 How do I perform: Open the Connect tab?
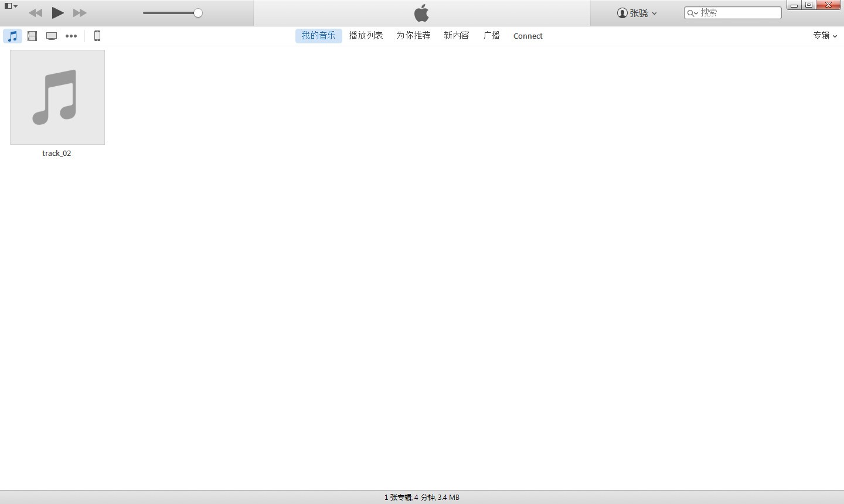coord(528,36)
